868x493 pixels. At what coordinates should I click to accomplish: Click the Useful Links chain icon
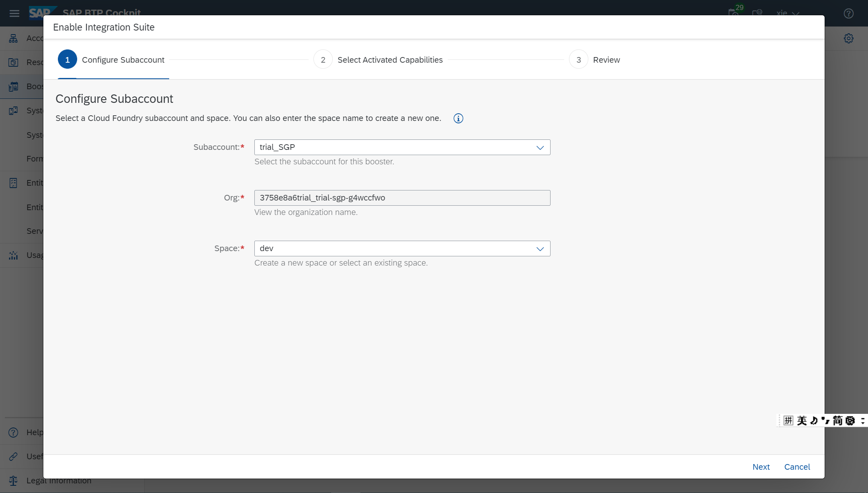[13, 456]
